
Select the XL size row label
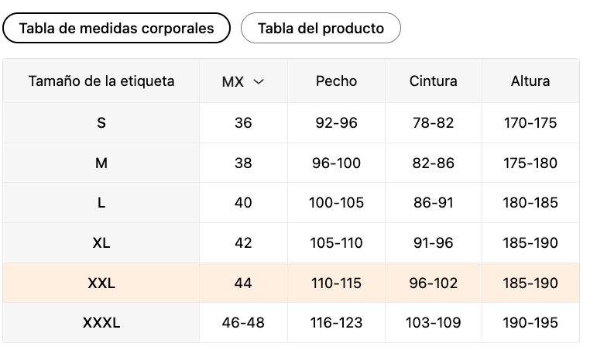coord(101,243)
